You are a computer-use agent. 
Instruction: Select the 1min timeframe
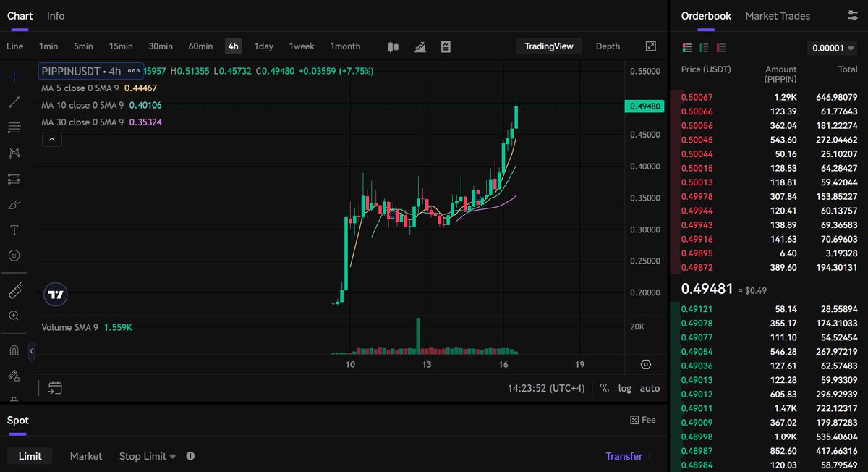[x=48, y=46]
